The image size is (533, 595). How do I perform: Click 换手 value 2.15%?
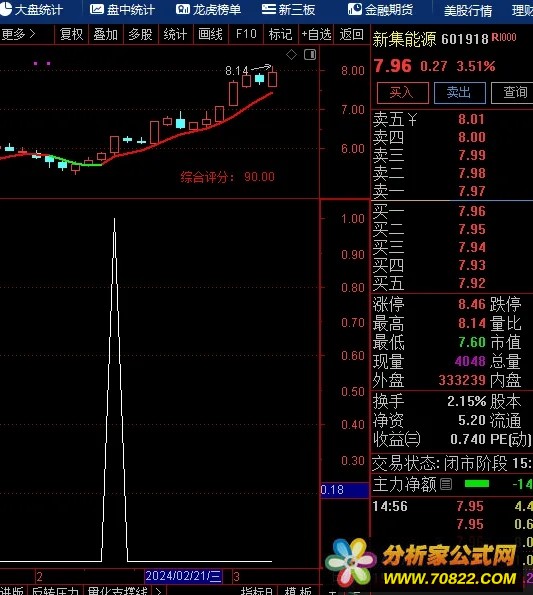pos(466,401)
